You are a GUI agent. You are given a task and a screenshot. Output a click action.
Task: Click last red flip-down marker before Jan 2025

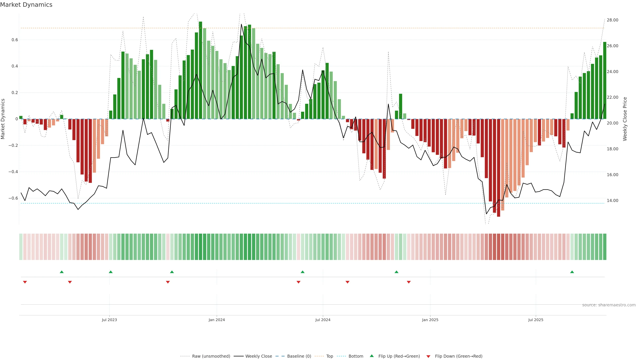[409, 282]
